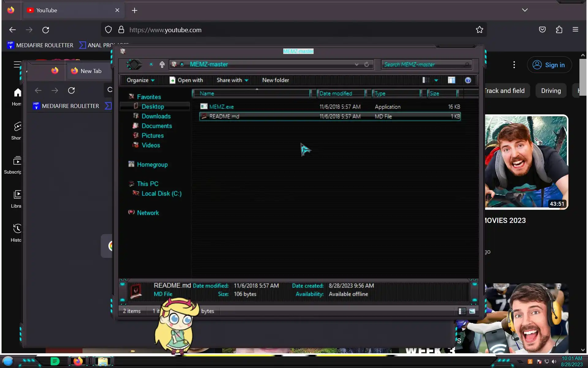The image size is (588, 368).
Task: Open the Share with dropdown
Action: pos(232,80)
